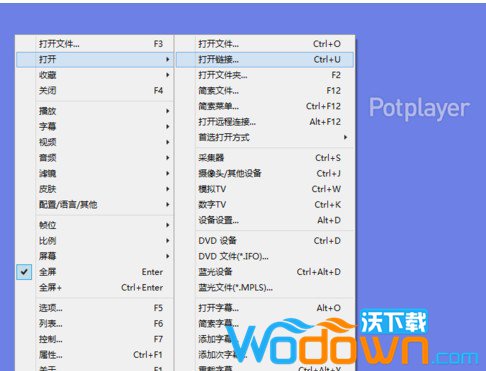Choose DVD 设备 entry

pos(265,241)
